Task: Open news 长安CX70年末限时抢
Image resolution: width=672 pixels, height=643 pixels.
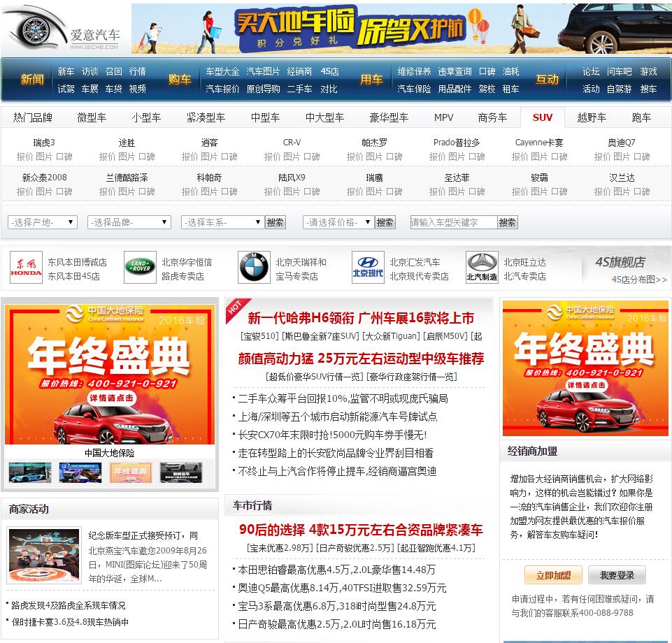Action: 332,435
